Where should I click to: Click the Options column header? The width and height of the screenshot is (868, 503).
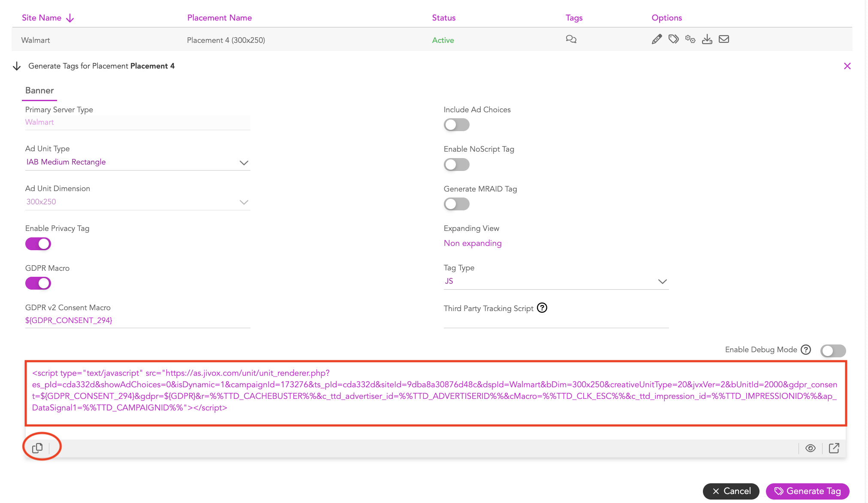[666, 18]
